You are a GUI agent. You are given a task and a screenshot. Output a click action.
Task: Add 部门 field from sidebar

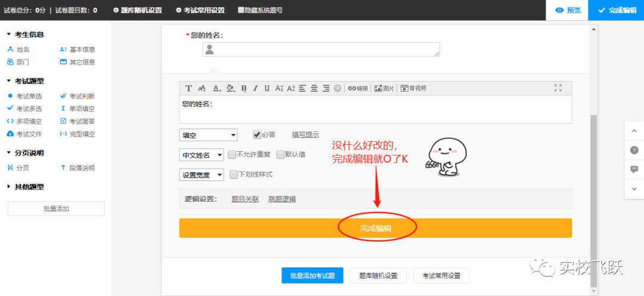[x=19, y=63]
